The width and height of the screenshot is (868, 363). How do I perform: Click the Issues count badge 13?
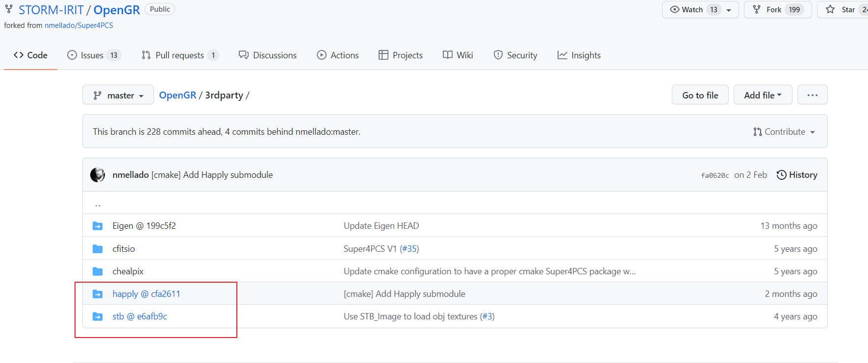tap(114, 55)
